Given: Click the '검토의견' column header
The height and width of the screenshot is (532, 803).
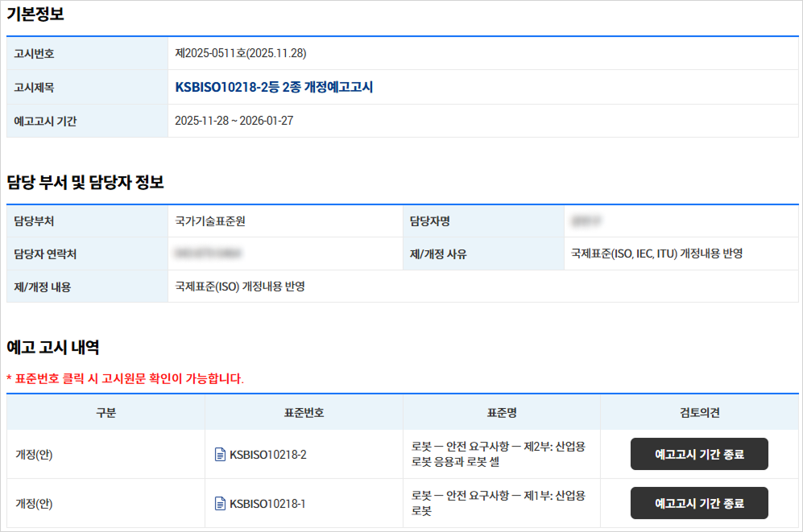Looking at the screenshot, I should (700, 412).
